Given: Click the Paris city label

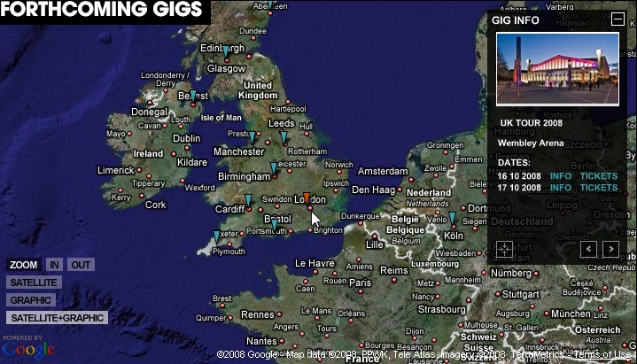Looking at the screenshot, I should 360,283.
